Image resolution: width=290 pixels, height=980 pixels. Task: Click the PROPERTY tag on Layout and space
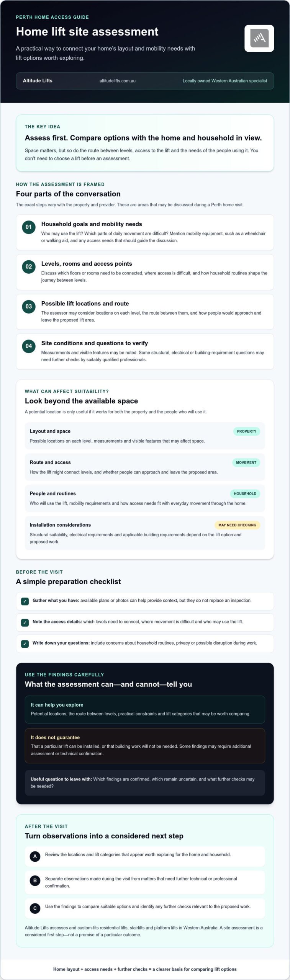point(246,431)
